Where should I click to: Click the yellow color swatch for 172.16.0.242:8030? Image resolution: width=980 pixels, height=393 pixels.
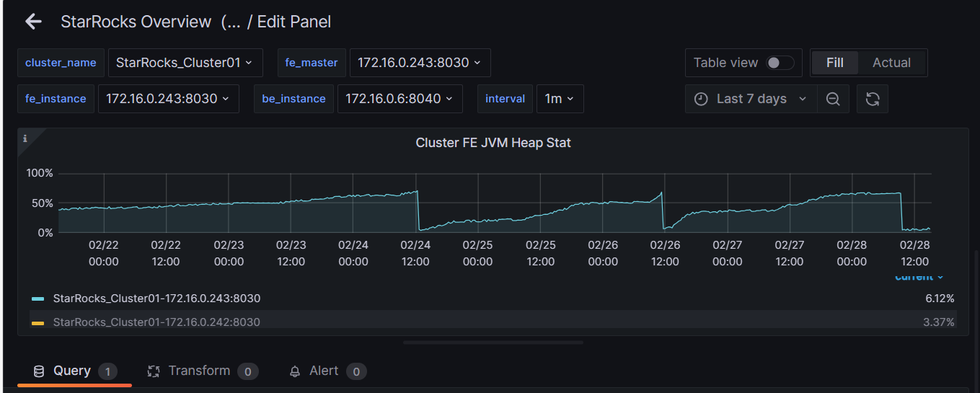[x=38, y=322]
